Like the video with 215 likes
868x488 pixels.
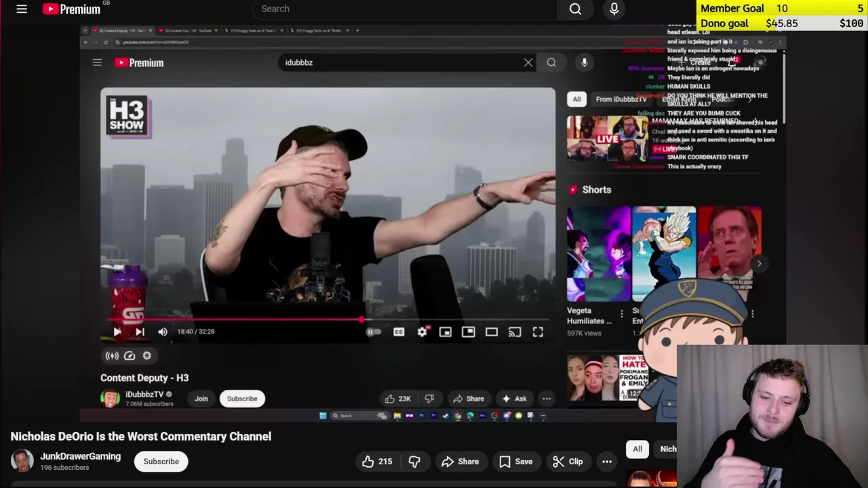377,462
